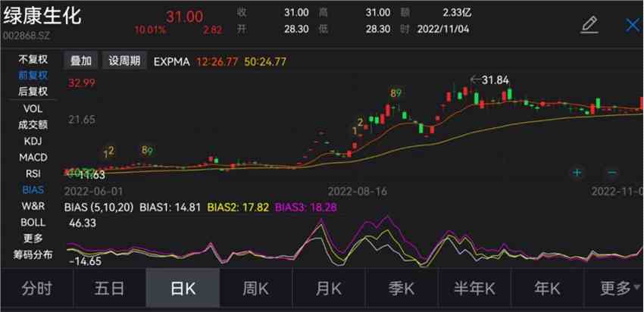This screenshot has width=644, height=312.
Task: Click the 10.01% change percentage
Action: (150, 30)
